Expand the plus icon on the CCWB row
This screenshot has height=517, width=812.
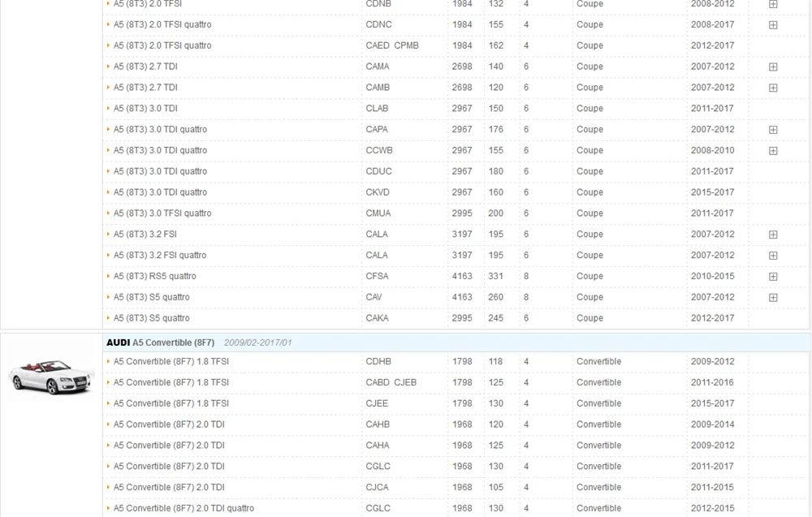coord(773,151)
